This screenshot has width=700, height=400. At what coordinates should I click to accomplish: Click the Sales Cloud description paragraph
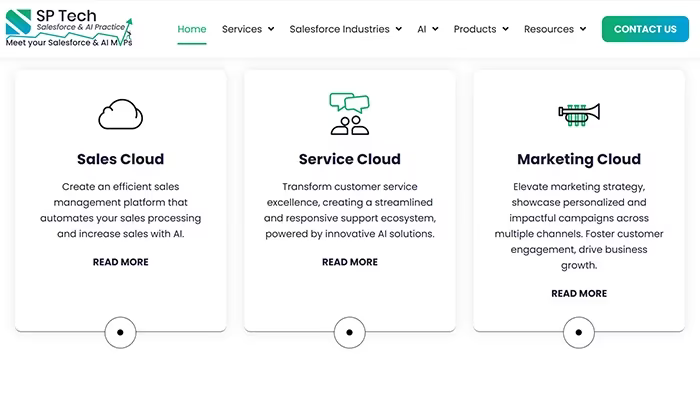(x=121, y=210)
